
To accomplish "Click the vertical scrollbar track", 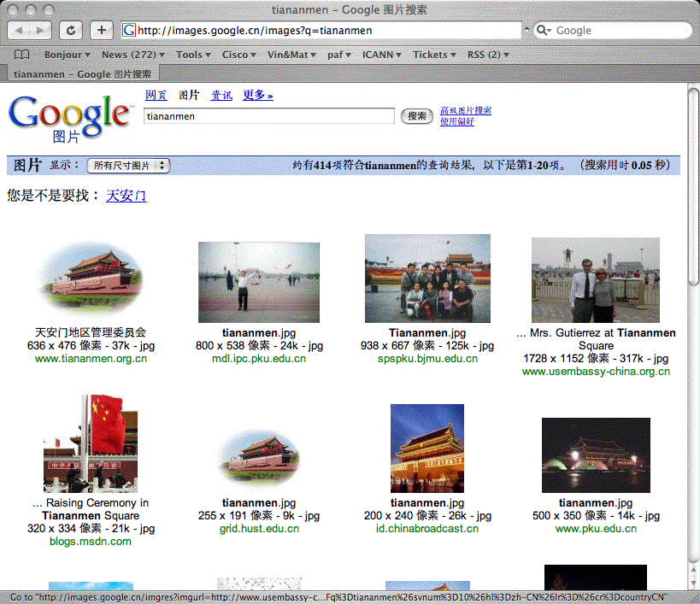I will tap(694, 427).
